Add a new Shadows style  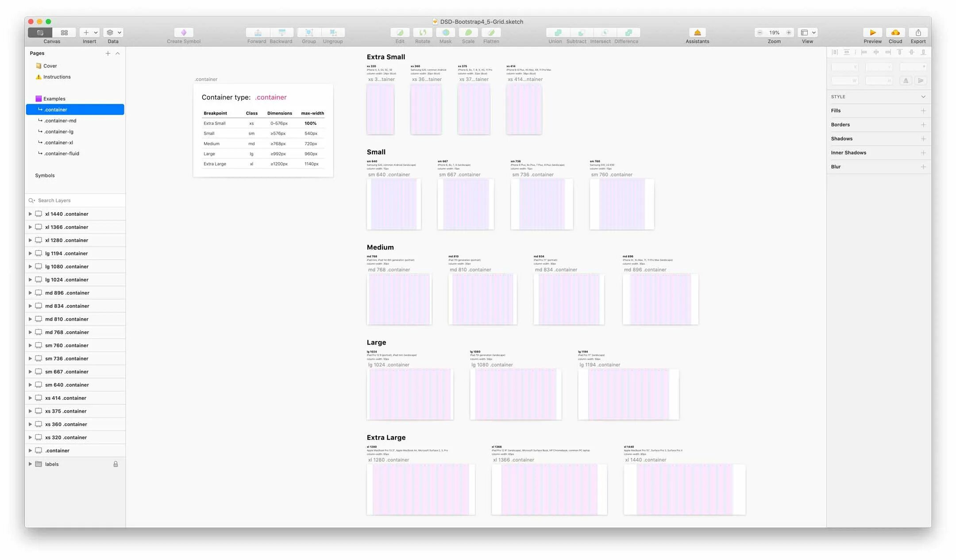923,139
